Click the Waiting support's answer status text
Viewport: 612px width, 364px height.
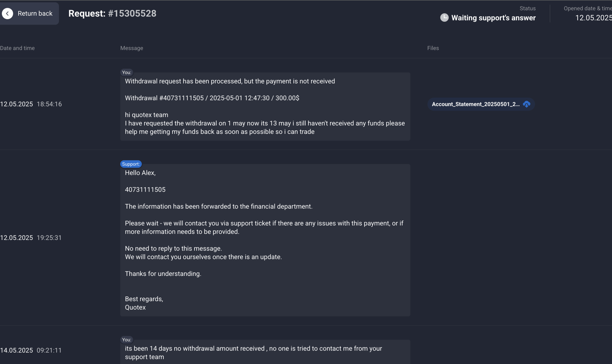tap(493, 18)
